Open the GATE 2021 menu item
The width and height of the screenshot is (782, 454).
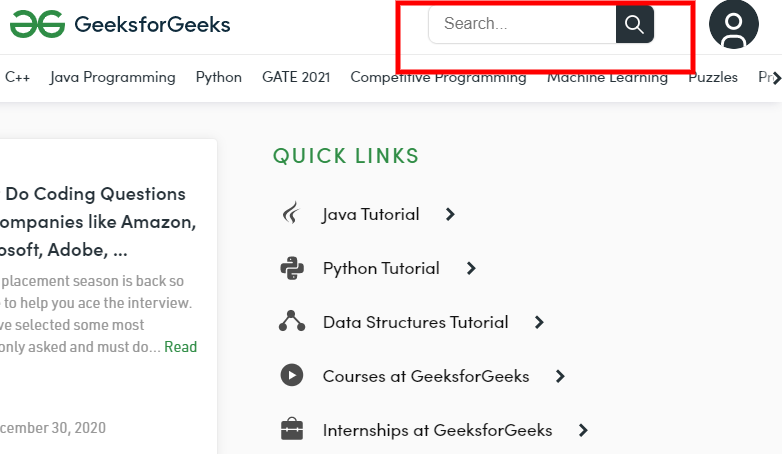(296, 77)
